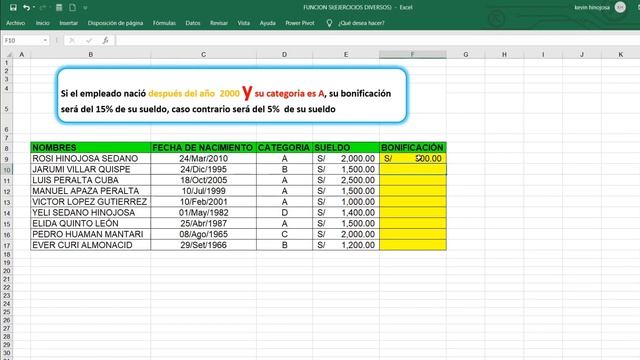Image resolution: width=640 pixels, height=360 pixels.
Task: Open the Archivo tab
Action: [16, 23]
